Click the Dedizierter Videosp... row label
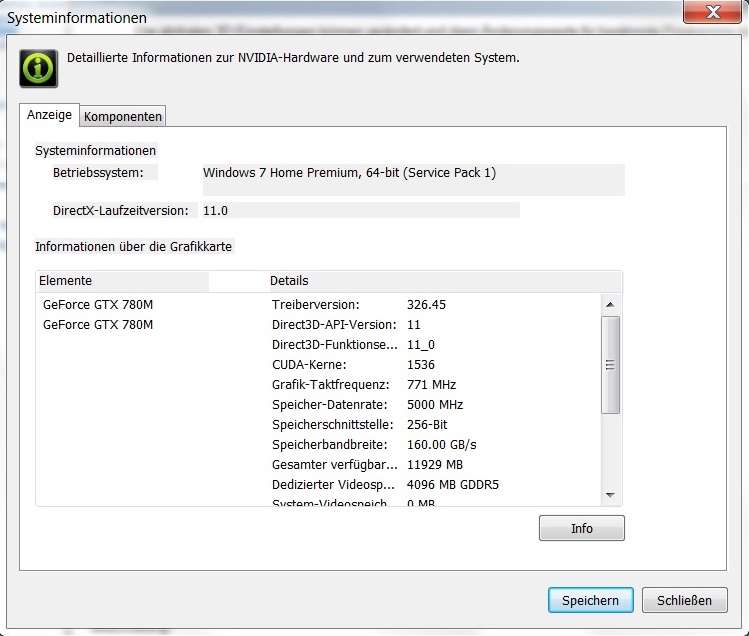The width and height of the screenshot is (749, 636). point(333,485)
